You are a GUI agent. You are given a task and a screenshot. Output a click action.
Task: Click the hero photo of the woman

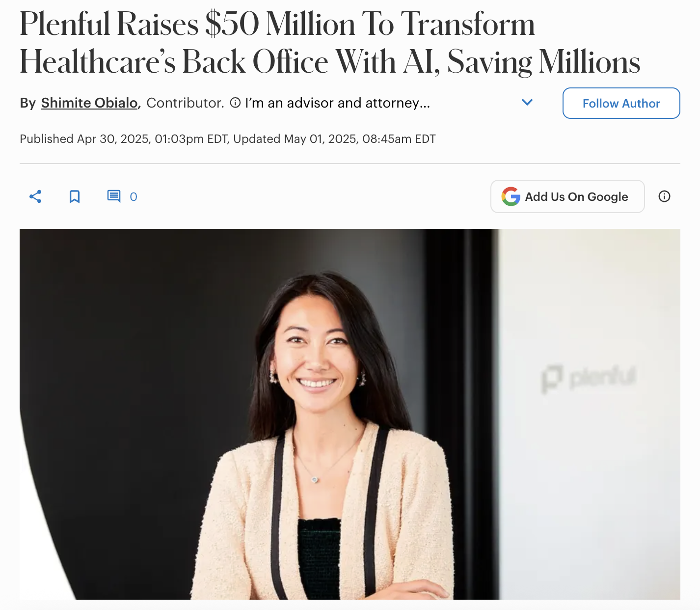350,414
